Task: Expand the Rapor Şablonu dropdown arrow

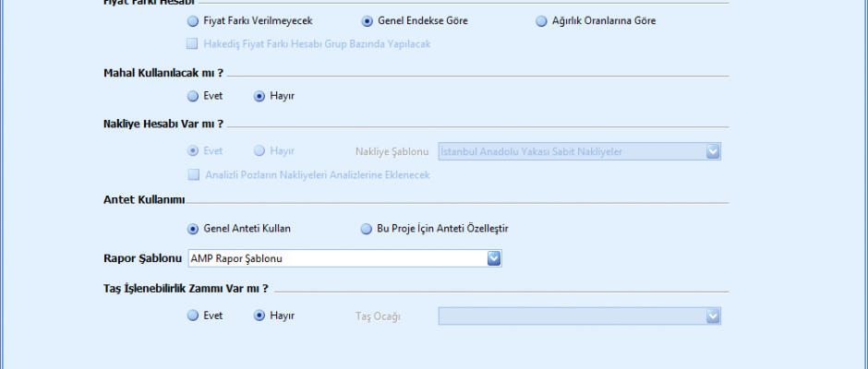Action: pyautogui.click(x=494, y=258)
